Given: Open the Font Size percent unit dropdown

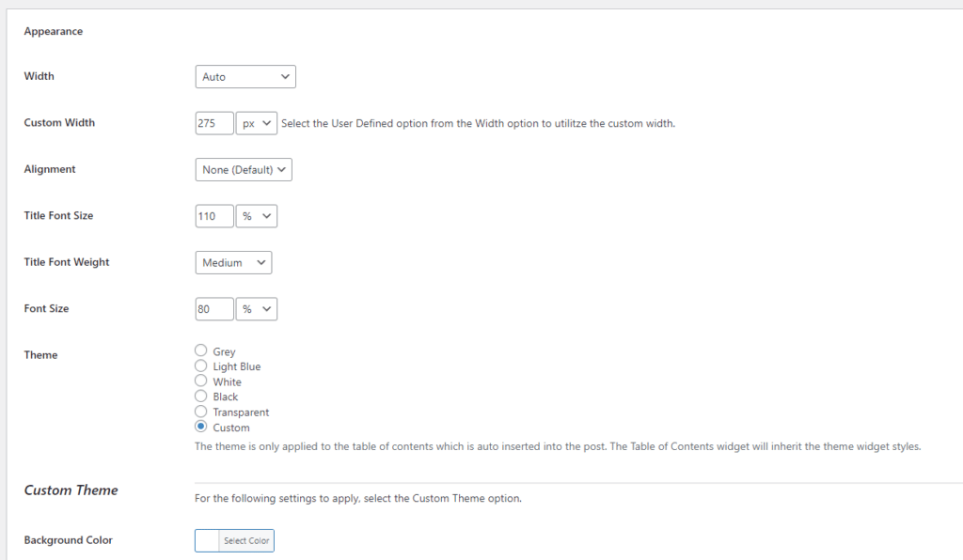Looking at the screenshot, I should [257, 309].
